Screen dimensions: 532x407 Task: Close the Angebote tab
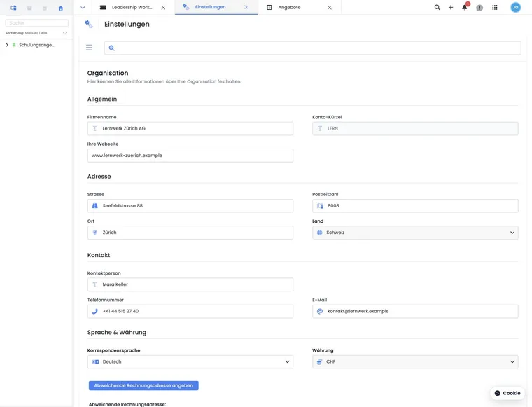(330, 8)
